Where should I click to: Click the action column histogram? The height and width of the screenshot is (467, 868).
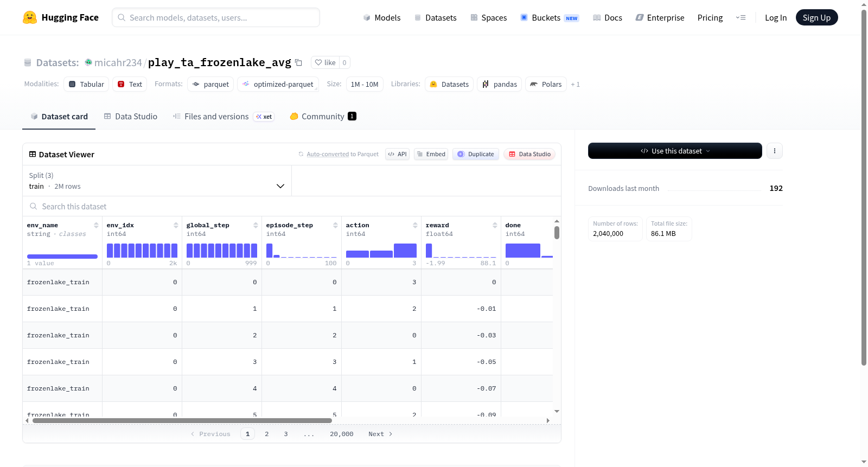[381, 251]
